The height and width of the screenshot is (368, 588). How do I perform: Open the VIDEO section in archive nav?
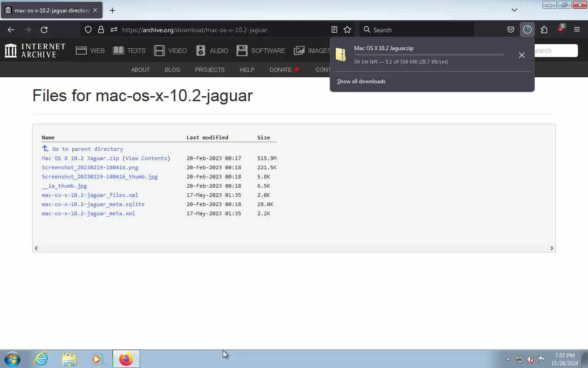170,51
